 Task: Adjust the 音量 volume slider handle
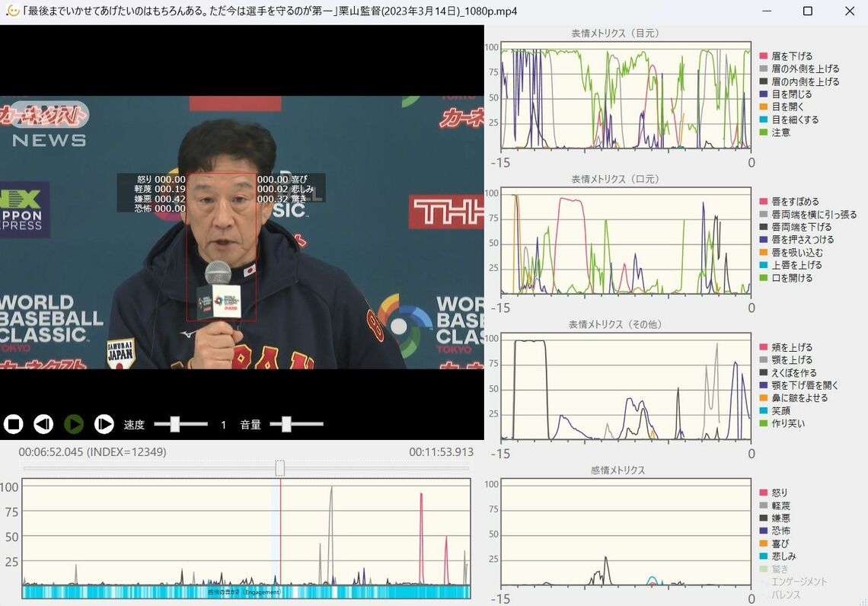click(286, 425)
